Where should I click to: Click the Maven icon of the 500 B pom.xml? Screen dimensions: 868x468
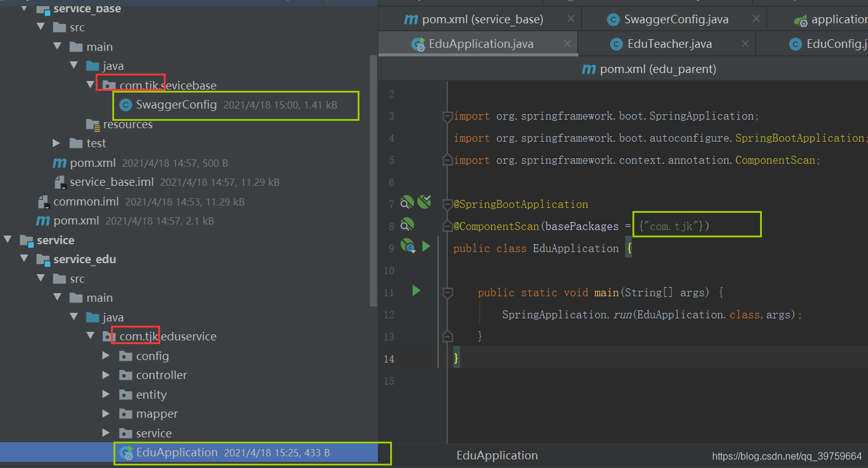(60, 163)
